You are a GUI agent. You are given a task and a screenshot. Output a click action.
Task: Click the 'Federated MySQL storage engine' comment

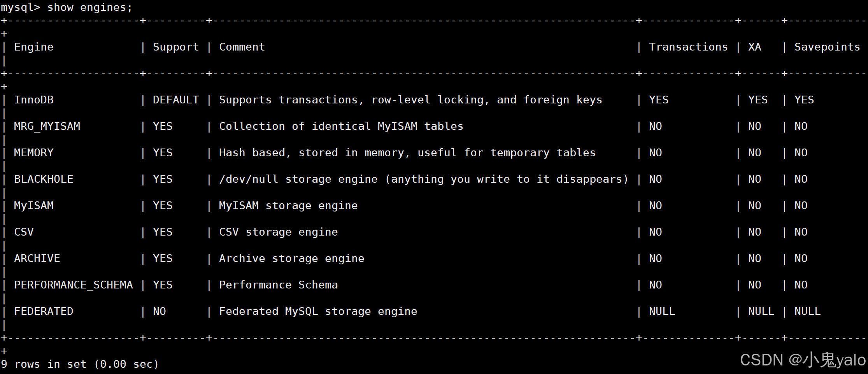(x=318, y=311)
